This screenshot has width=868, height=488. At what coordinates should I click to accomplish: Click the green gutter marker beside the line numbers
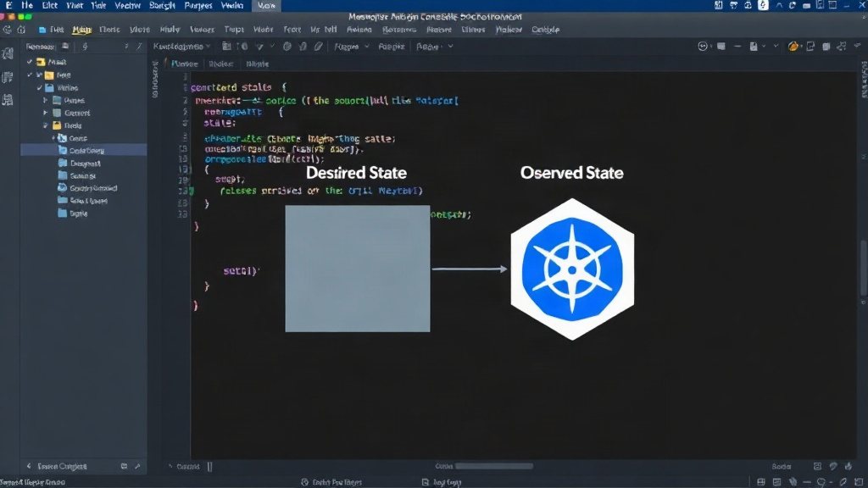click(192, 191)
